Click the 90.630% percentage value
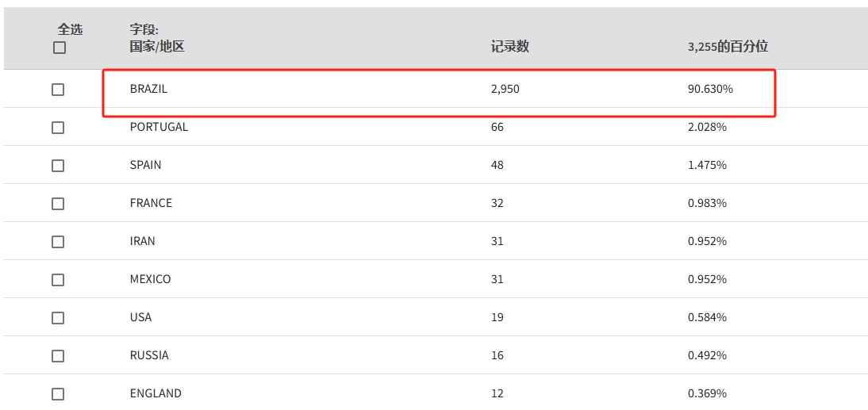868x410 pixels. pyautogui.click(x=710, y=89)
